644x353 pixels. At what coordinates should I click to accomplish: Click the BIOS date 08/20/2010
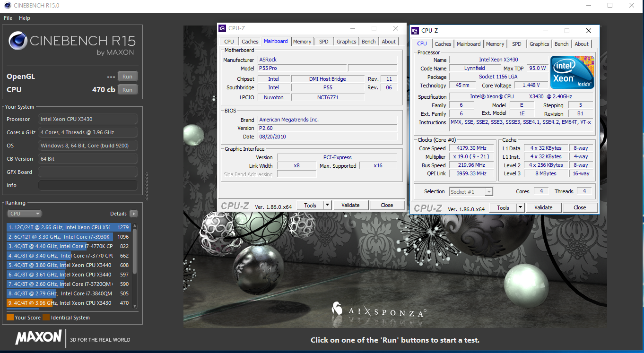[327, 137]
